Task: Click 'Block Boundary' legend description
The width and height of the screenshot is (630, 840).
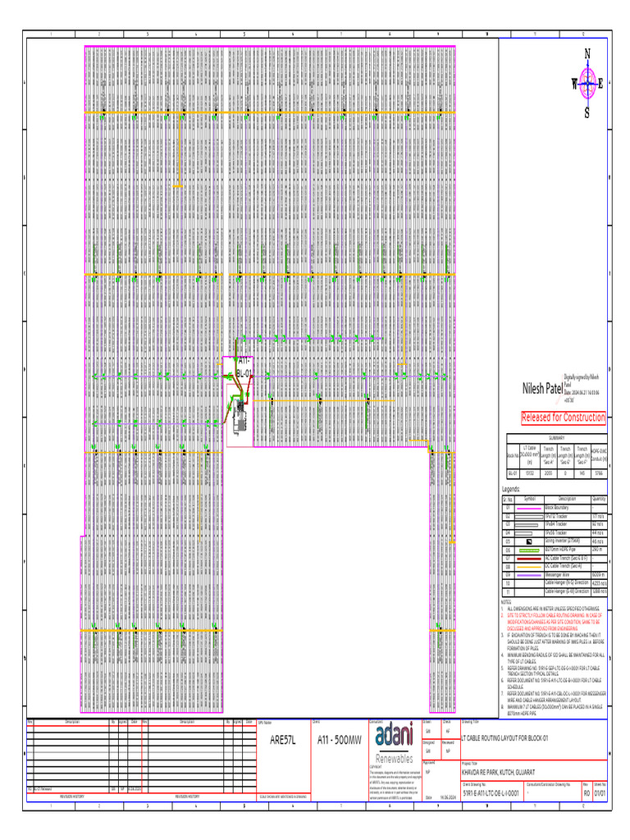Action: (557, 507)
